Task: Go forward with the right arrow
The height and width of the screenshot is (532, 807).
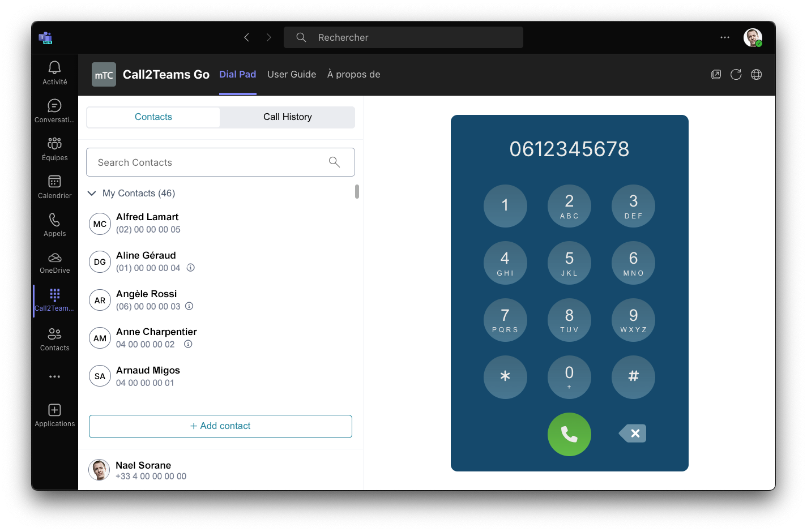Action: coord(269,37)
